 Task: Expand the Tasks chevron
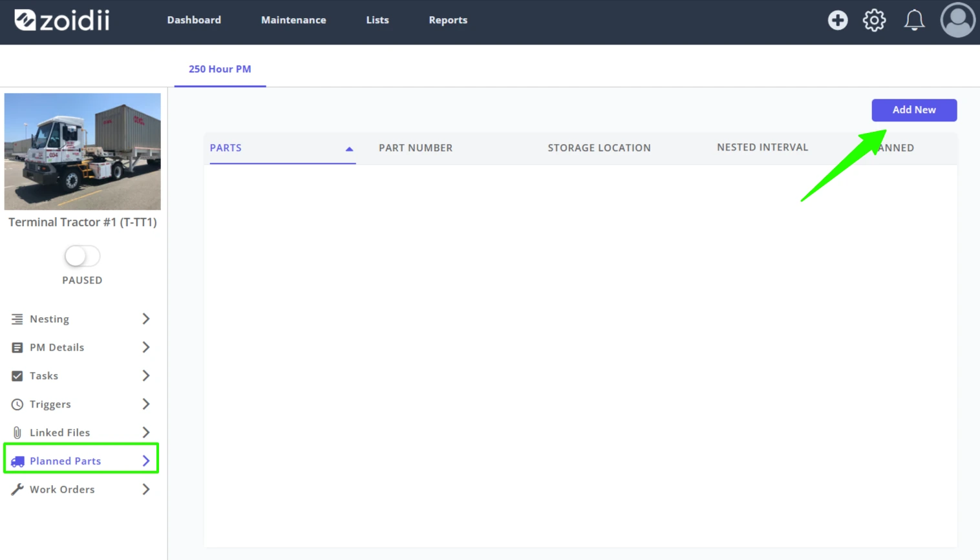pos(146,376)
